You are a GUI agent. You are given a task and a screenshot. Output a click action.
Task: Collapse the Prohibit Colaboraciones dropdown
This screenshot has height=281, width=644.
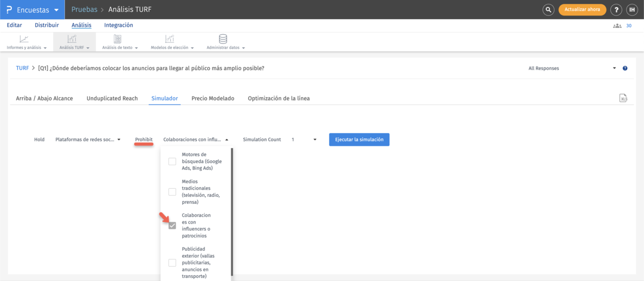pos(196,139)
